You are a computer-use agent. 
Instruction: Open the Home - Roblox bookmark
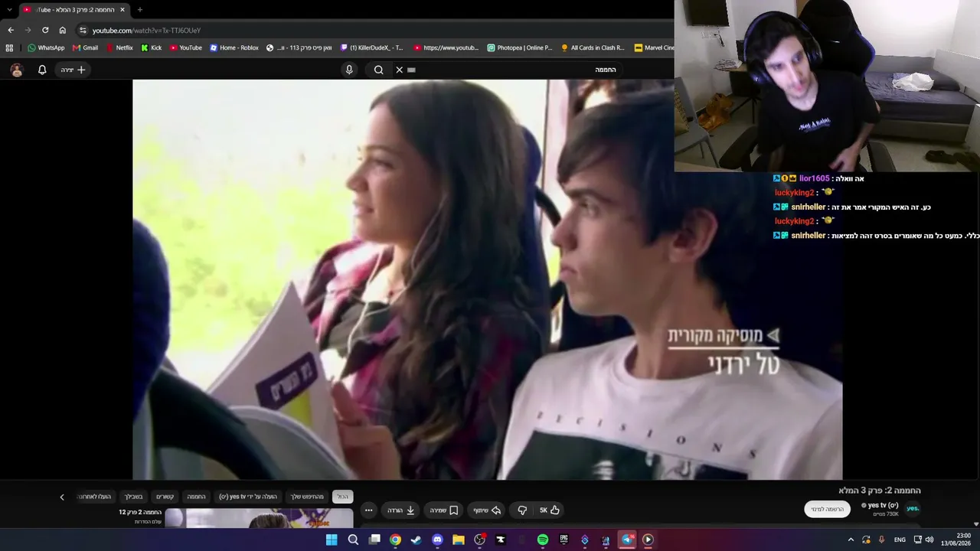pos(234,47)
